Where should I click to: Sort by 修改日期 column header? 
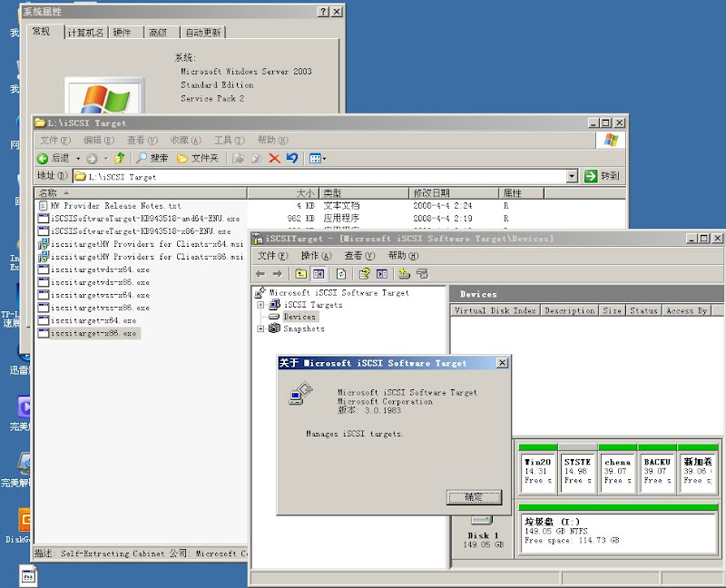454,192
